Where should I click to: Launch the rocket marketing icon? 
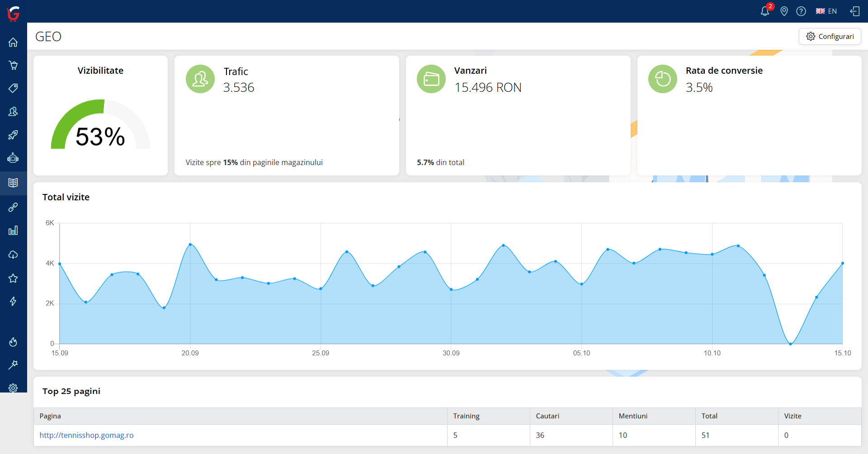point(13,134)
